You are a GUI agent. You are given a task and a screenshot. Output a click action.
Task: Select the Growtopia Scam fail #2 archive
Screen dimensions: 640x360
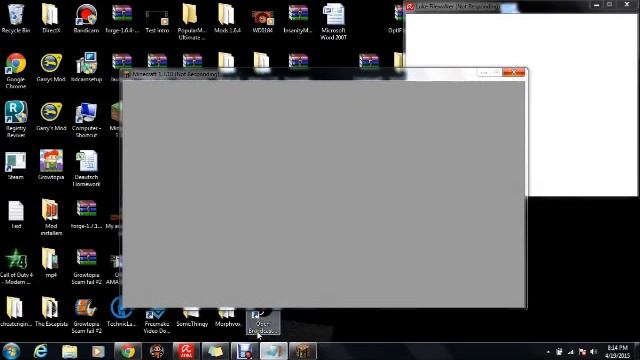86,266
